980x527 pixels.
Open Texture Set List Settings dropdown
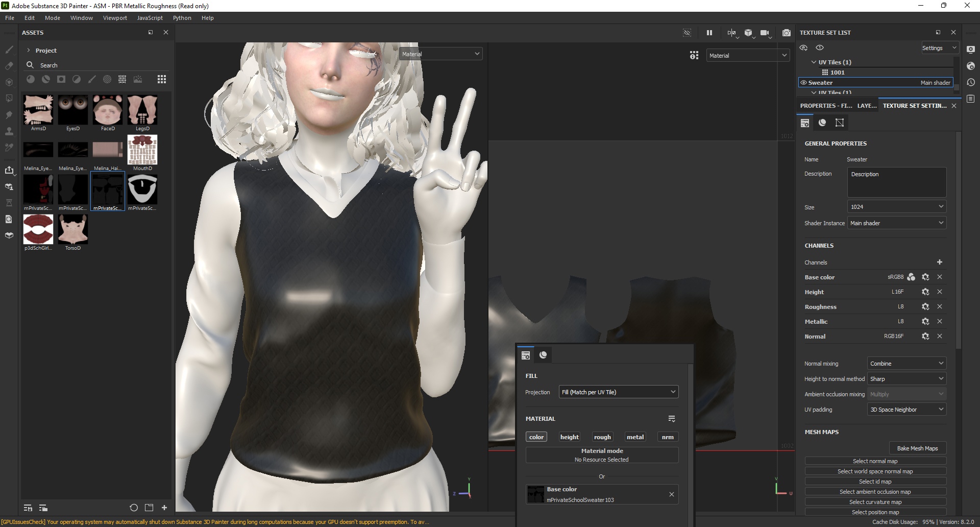point(940,48)
